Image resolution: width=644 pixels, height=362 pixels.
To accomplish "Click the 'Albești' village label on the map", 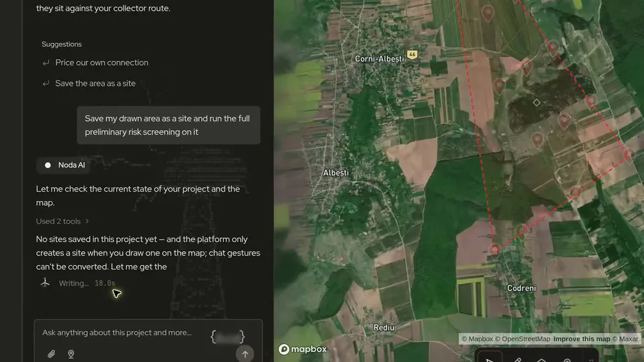I will pyautogui.click(x=335, y=173).
